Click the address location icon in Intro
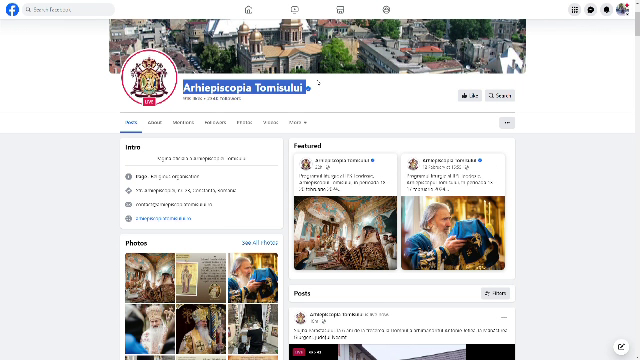The height and width of the screenshot is (360, 640). click(x=129, y=191)
